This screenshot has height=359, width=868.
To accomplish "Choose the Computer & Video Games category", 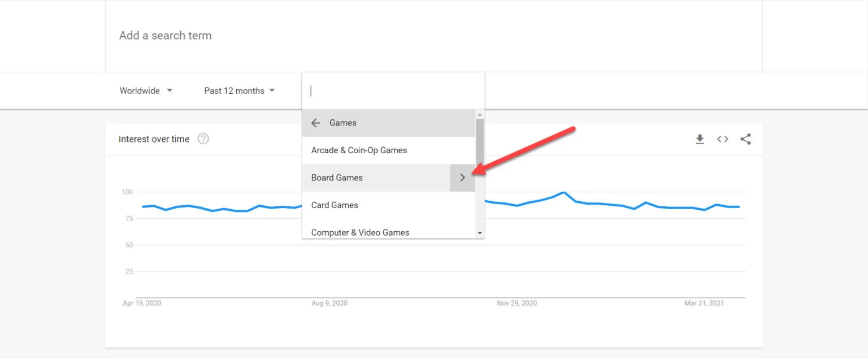I will pyautogui.click(x=360, y=232).
